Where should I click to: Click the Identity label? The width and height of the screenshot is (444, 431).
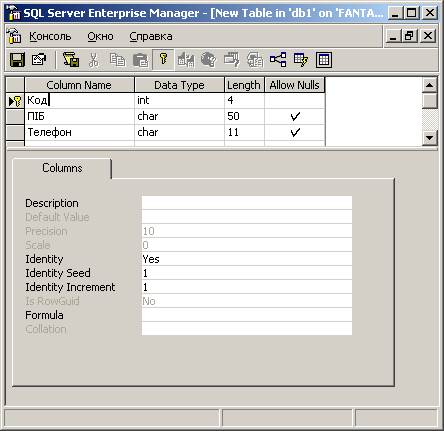(x=44, y=259)
